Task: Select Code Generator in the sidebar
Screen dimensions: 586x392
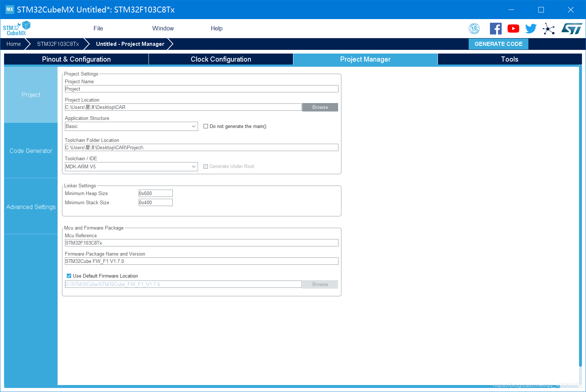Action: click(31, 151)
